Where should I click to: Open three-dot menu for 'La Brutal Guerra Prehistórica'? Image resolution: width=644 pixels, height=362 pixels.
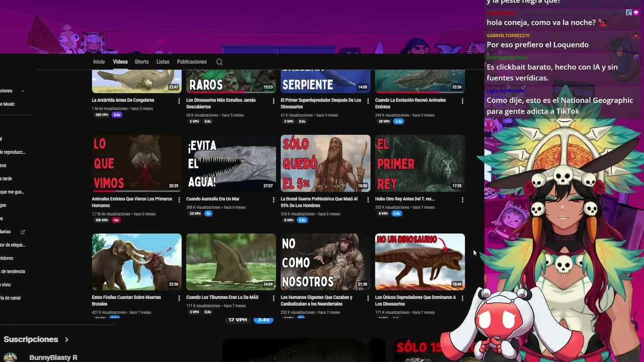pyautogui.click(x=368, y=200)
